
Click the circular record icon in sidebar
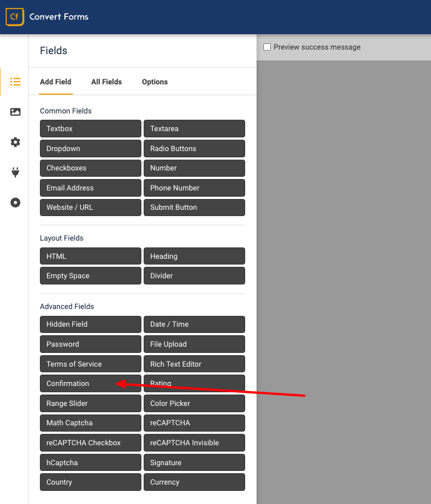coord(15,202)
